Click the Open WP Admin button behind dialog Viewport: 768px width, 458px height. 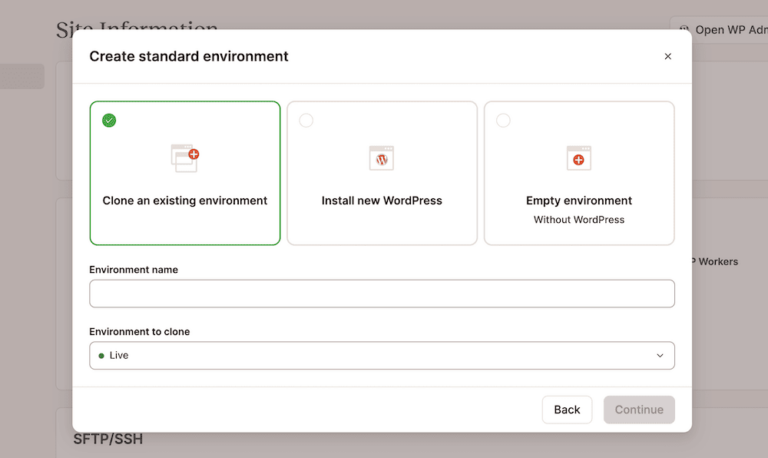pos(721,30)
